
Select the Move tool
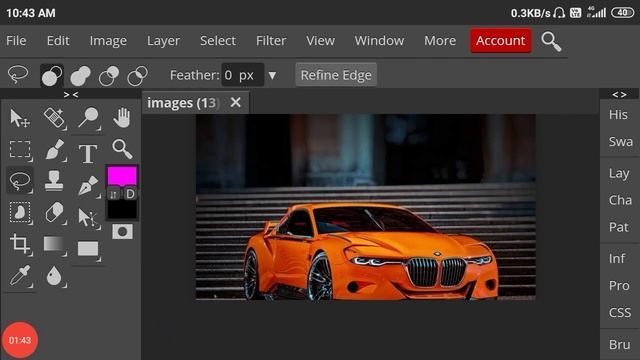19,118
